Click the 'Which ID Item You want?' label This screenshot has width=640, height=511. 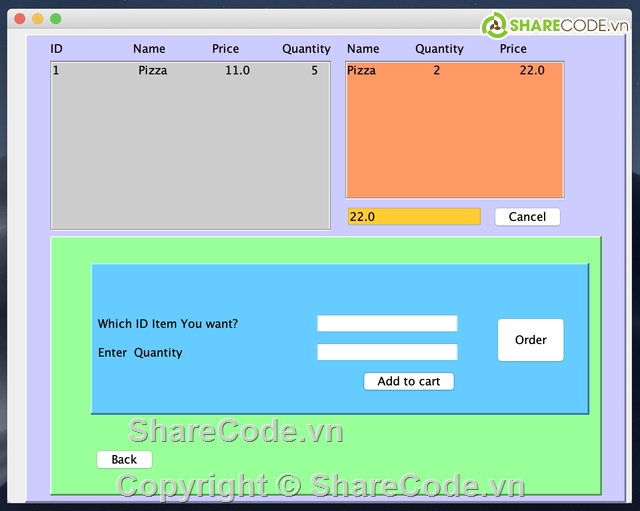tap(168, 324)
